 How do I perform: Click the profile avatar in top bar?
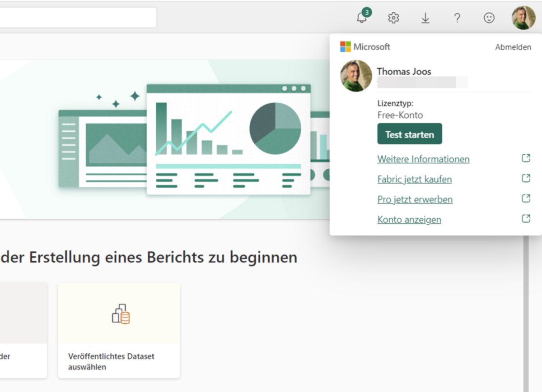(x=523, y=18)
